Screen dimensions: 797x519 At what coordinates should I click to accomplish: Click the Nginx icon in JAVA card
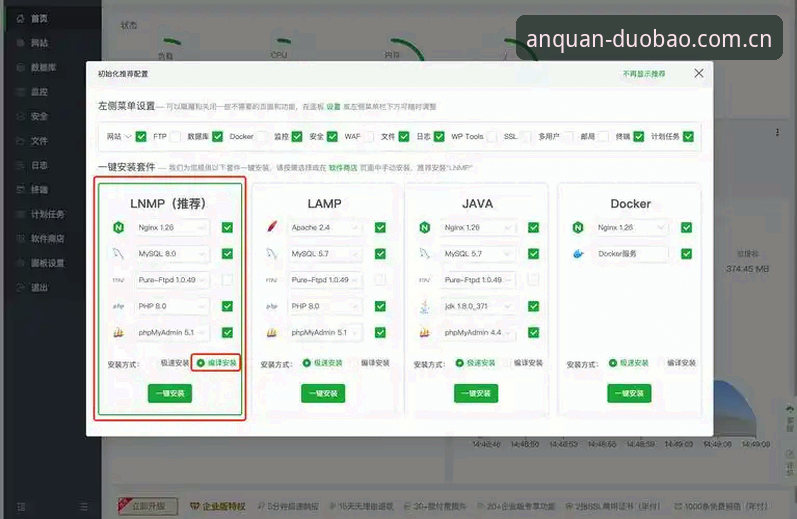(425, 227)
